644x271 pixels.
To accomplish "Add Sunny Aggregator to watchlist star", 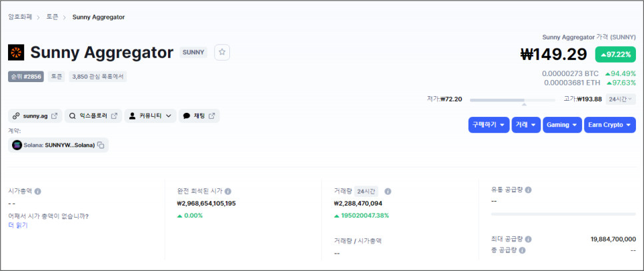I will pos(222,52).
